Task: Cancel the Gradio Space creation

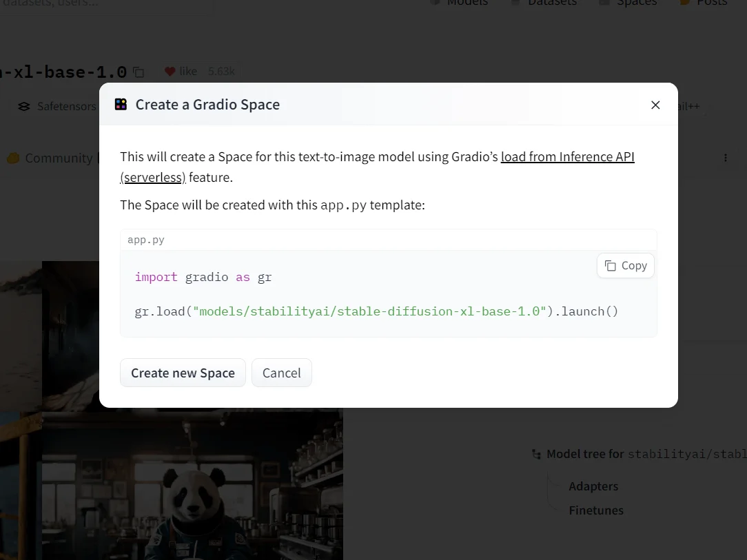Action: [x=281, y=373]
